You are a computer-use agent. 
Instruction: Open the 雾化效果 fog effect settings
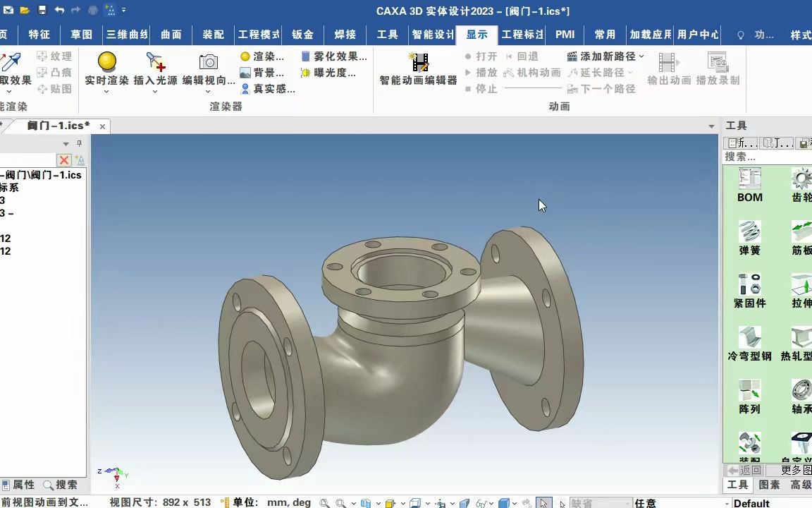(x=334, y=56)
